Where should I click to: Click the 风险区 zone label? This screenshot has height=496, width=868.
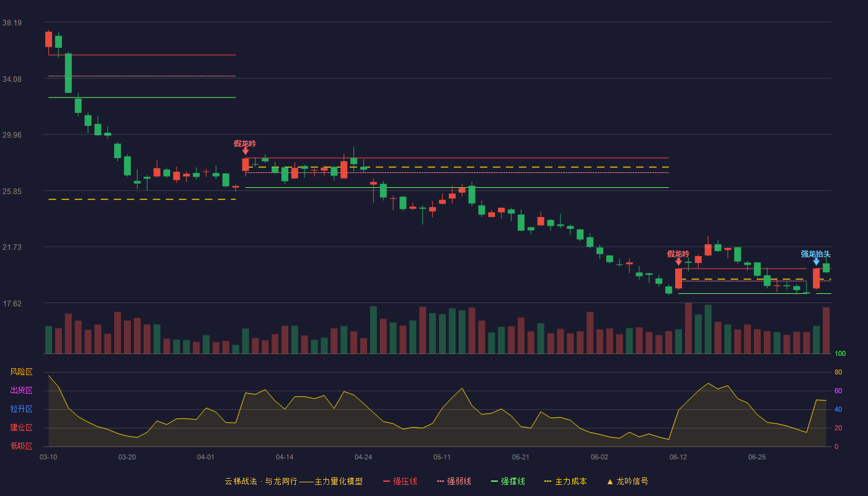tap(21, 372)
